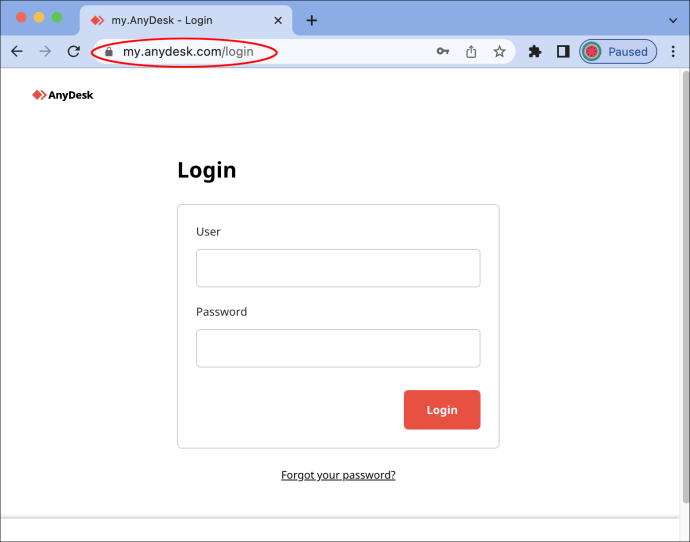Screen dimensions: 690x542
Task: Open the Paused profile button
Action: [618, 51]
